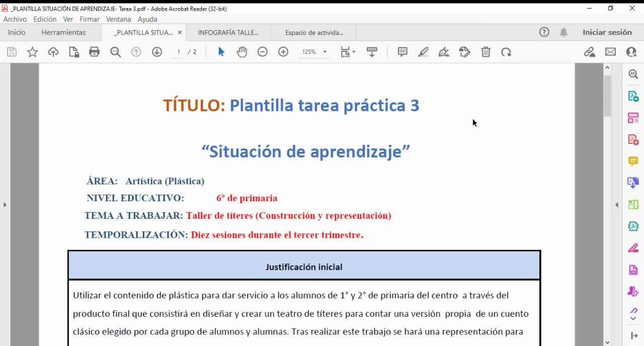Go to previous page arrow
The image size is (644, 346).
[136, 52]
